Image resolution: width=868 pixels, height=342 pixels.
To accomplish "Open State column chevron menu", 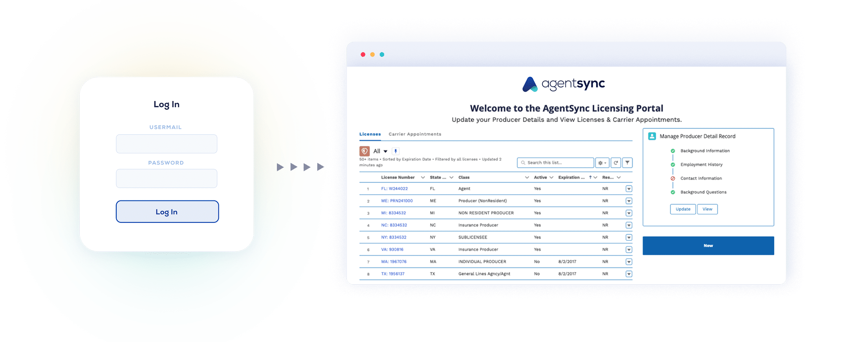I will pos(451,178).
